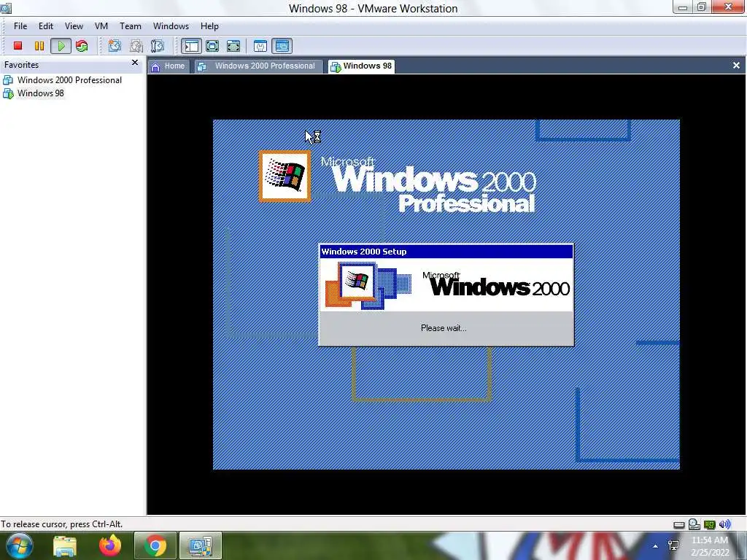The width and height of the screenshot is (747, 560).
Task: Toggle the console view toolbar icon
Action: [x=282, y=46]
